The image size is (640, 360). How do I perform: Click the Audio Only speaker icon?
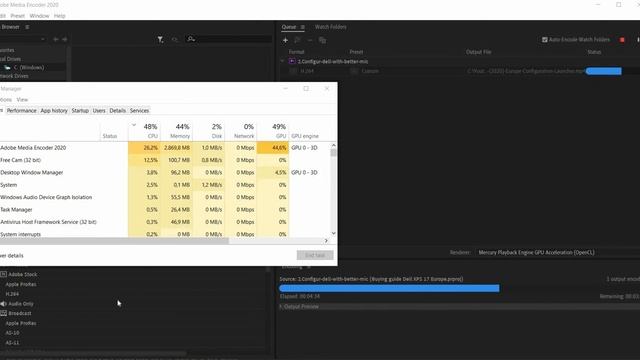(x=3, y=304)
